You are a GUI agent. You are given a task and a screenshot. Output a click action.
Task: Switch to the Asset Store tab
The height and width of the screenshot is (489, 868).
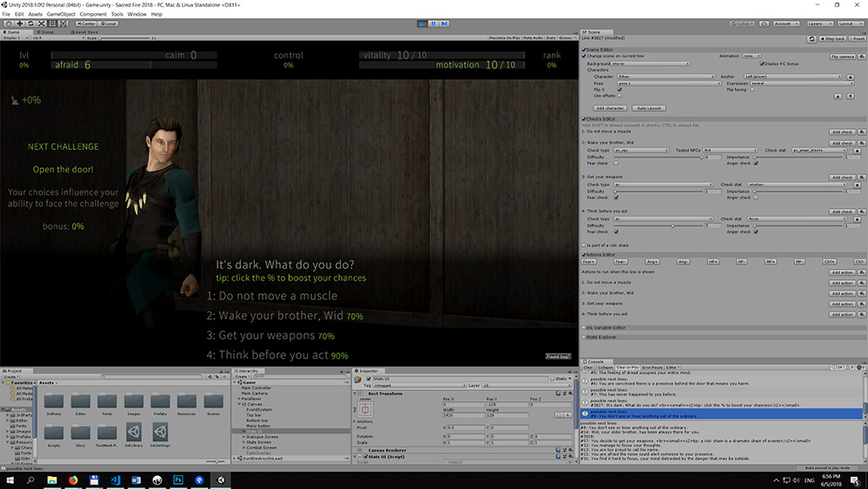tap(85, 32)
